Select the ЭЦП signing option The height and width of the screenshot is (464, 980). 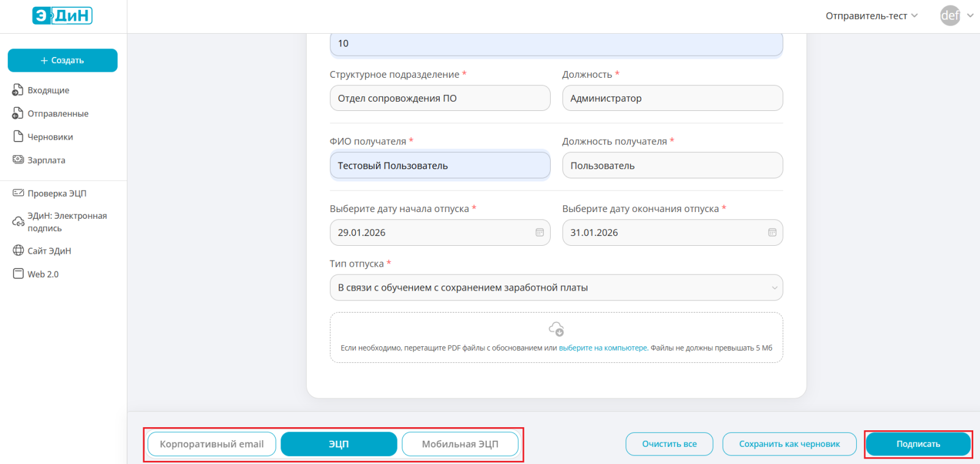point(339,444)
